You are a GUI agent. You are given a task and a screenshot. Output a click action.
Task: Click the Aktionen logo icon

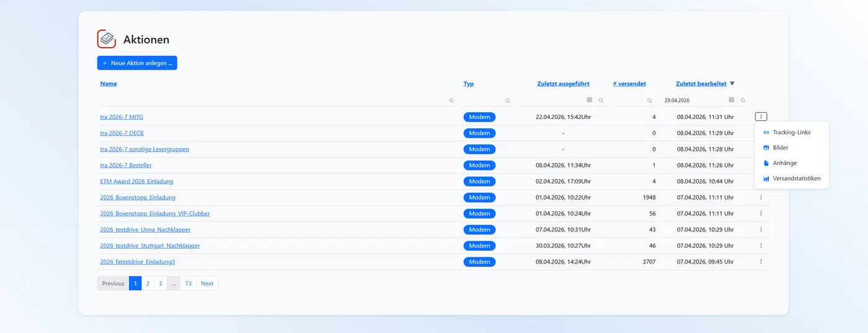point(107,39)
